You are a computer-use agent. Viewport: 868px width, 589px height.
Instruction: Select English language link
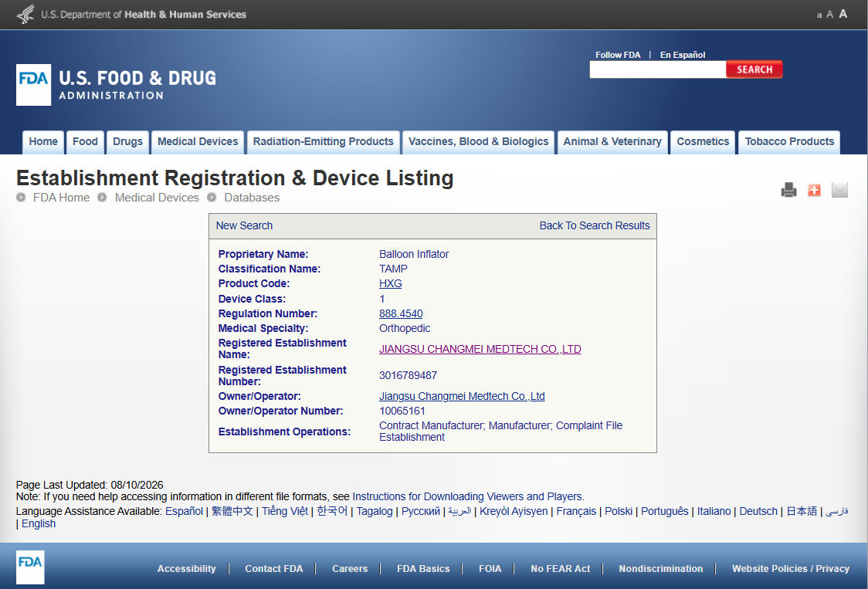[39, 523]
